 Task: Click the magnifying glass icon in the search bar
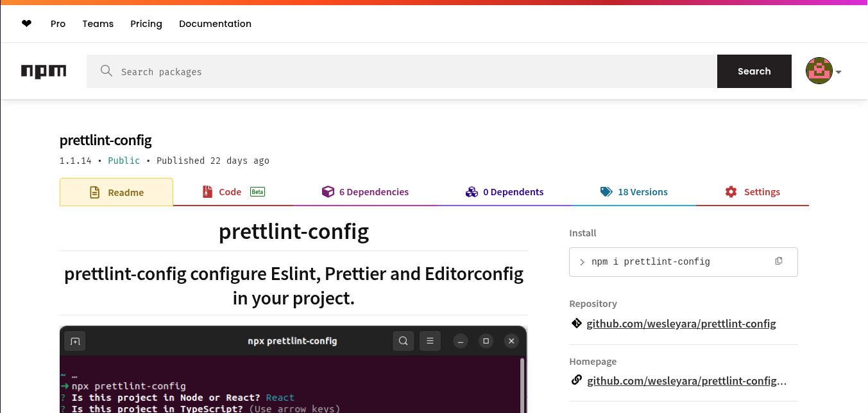tap(106, 71)
